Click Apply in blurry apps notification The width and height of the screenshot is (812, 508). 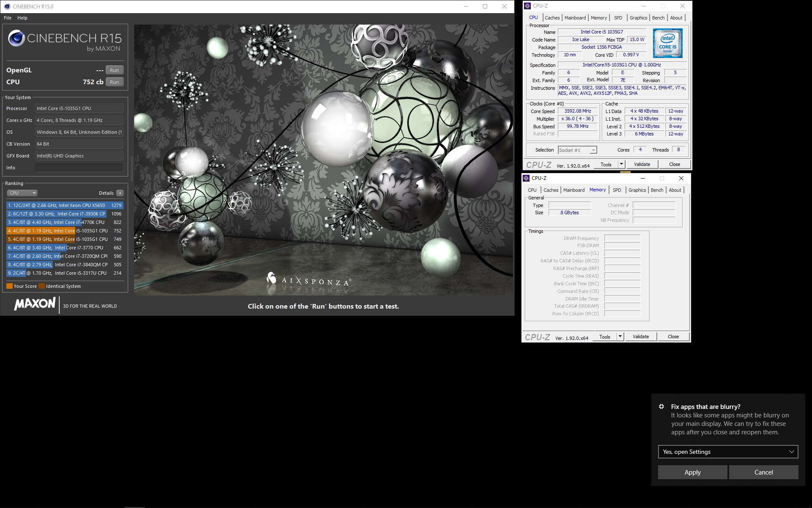pos(692,472)
